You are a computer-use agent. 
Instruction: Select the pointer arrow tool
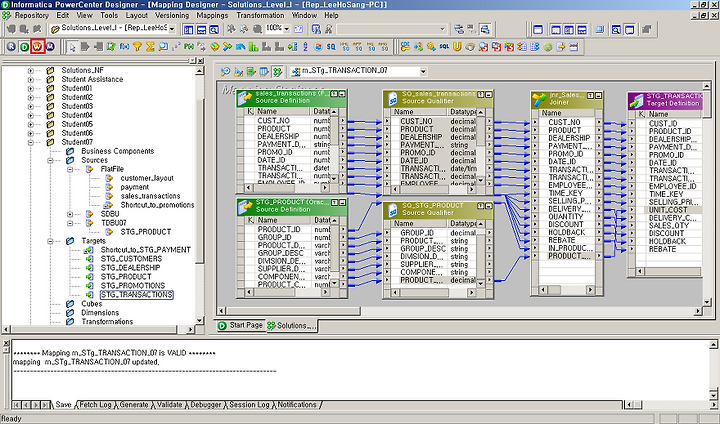[x=73, y=47]
